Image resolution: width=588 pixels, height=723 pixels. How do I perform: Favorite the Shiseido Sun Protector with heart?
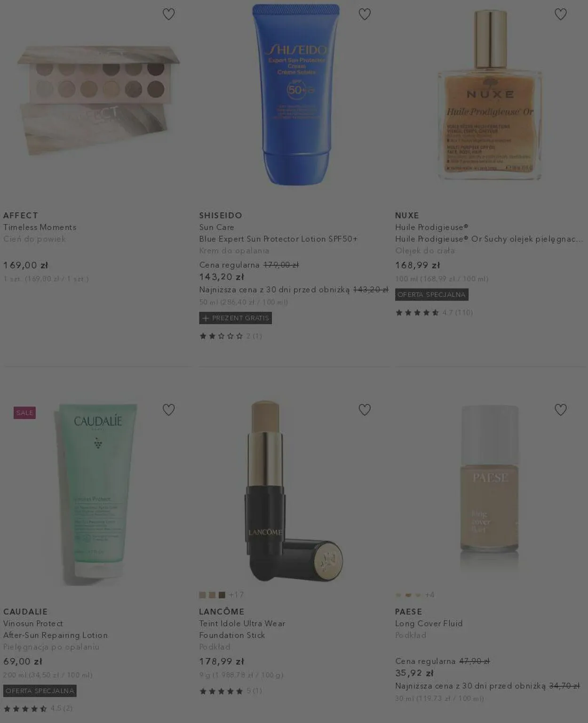365,14
